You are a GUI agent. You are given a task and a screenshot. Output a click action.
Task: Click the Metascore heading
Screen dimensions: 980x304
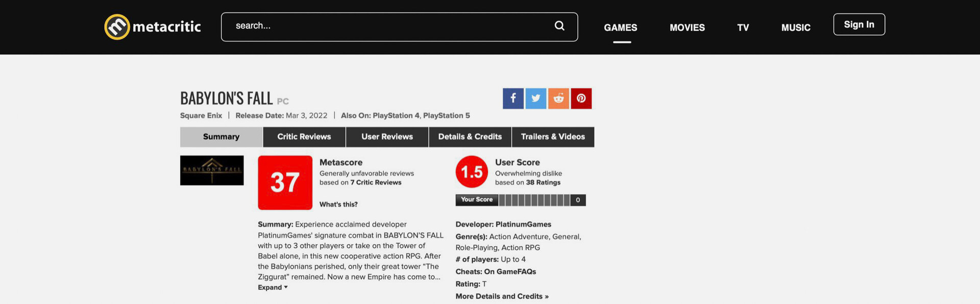(341, 162)
